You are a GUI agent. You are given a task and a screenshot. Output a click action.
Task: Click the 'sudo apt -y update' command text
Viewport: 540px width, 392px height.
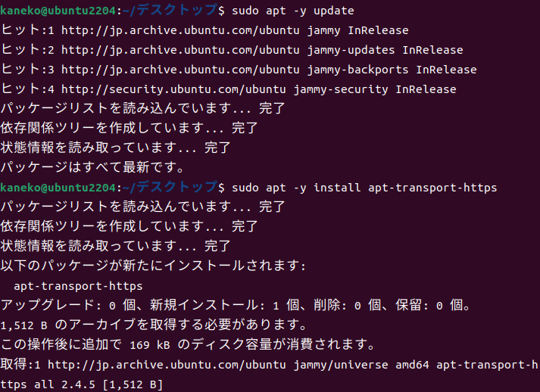tap(293, 11)
